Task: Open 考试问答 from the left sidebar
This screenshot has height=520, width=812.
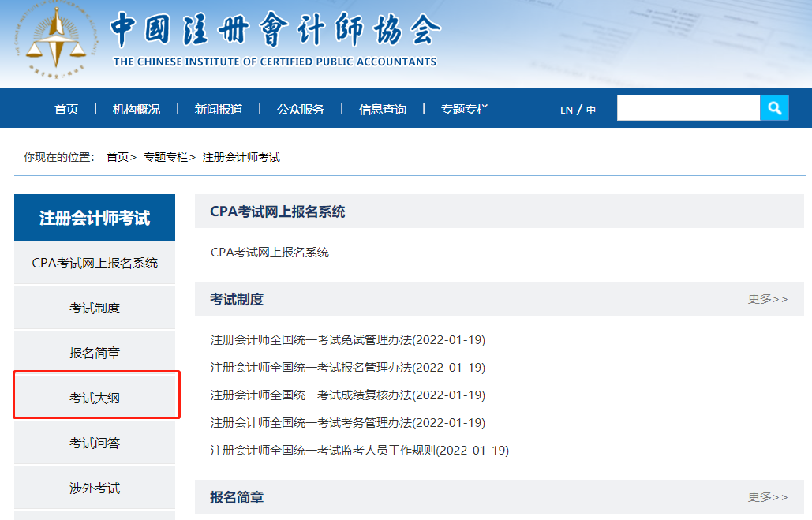Action: [x=95, y=443]
